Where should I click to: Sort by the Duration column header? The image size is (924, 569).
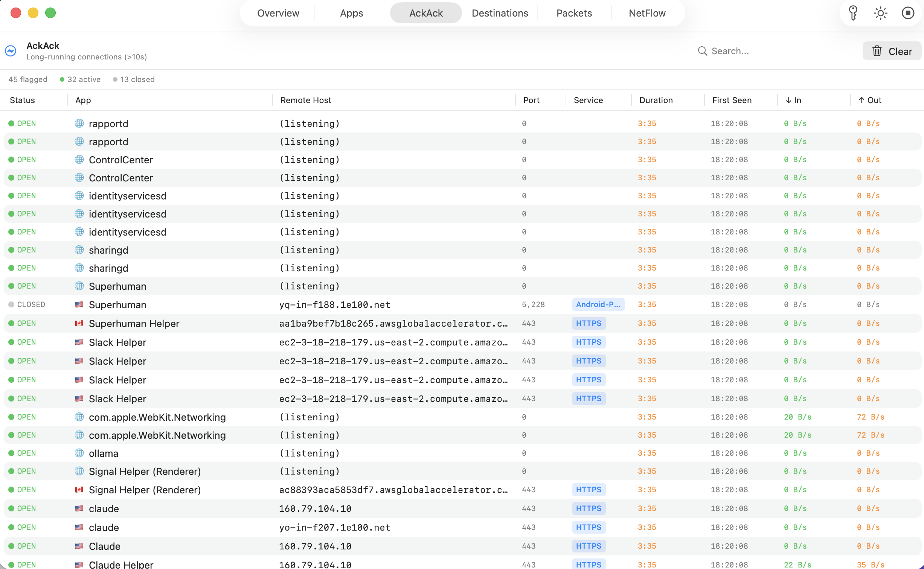(x=656, y=100)
